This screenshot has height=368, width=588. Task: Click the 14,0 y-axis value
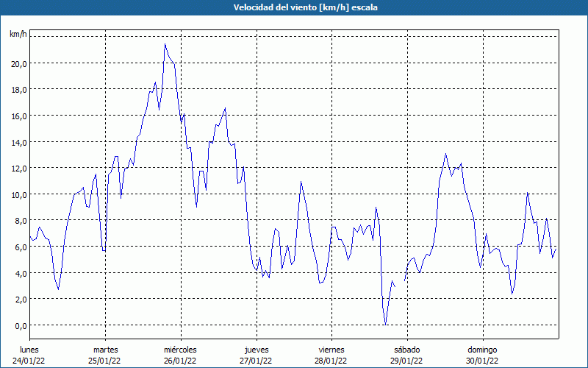[x=19, y=143]
